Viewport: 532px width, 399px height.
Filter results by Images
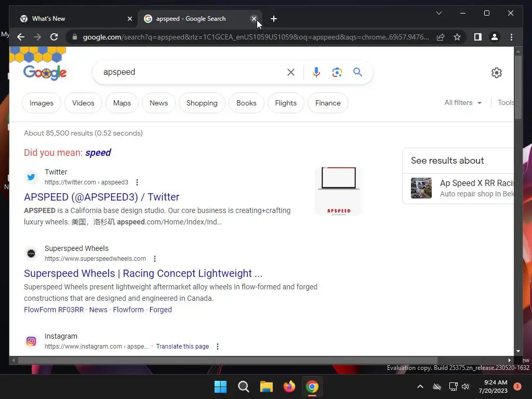(42, 103)
